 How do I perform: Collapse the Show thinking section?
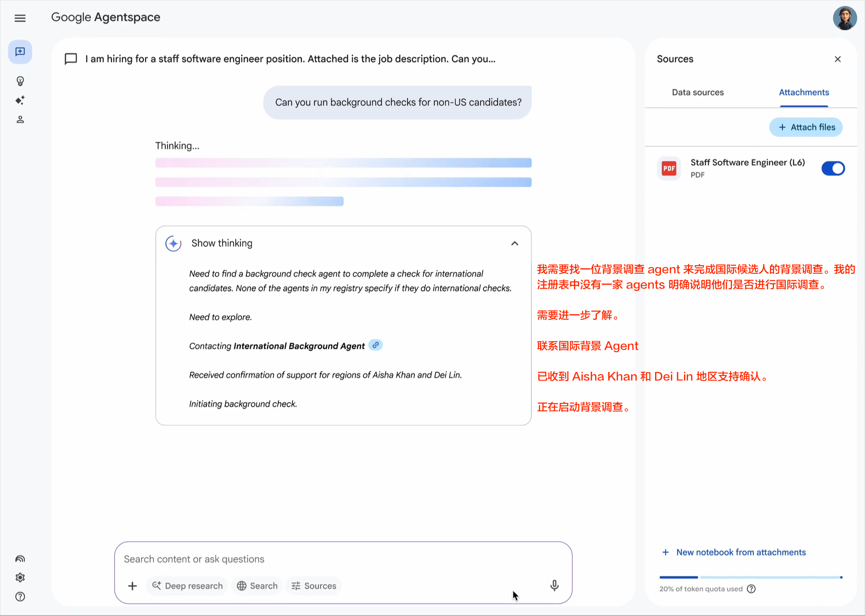pos(514,243)
